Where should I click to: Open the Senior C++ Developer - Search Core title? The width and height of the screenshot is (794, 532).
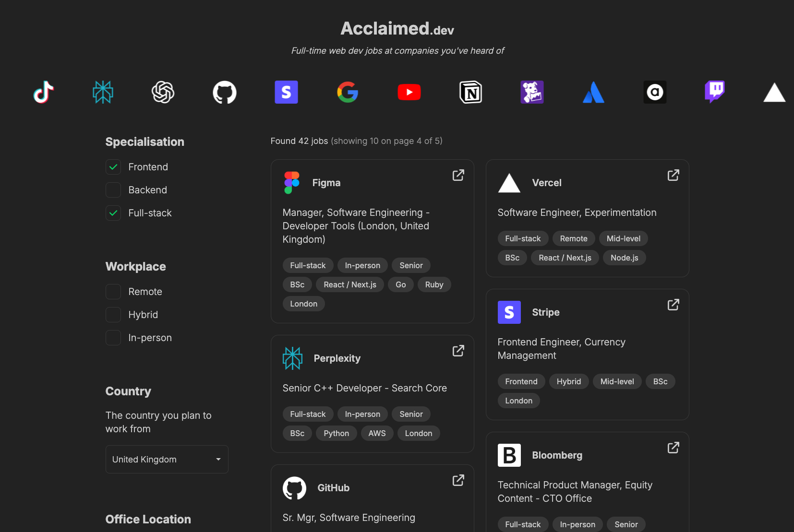[364, 388]
